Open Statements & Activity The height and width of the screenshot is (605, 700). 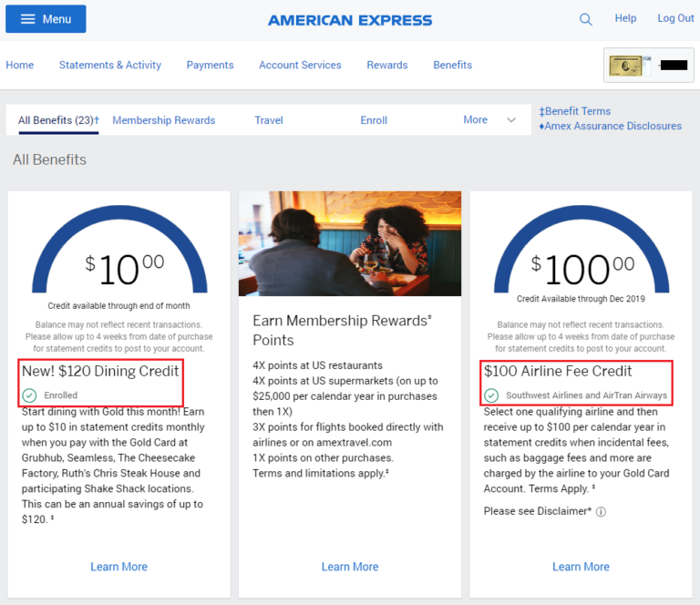[110, 65]
